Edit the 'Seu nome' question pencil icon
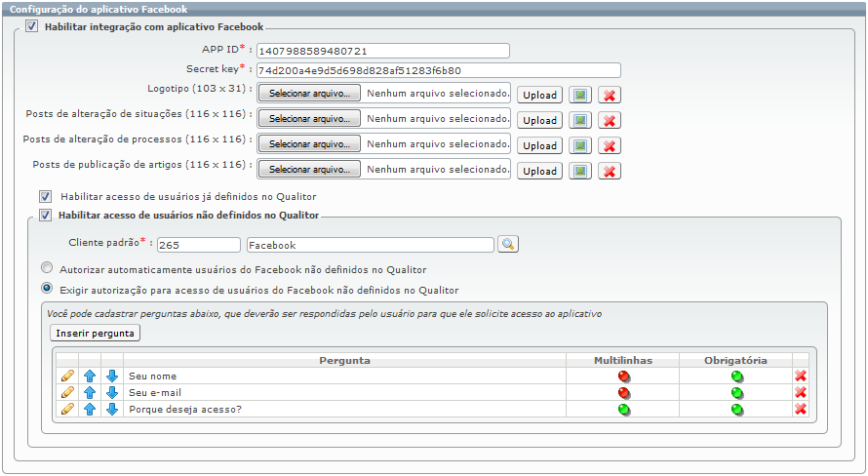Screen dimensions: 868x476 (67, 376)
